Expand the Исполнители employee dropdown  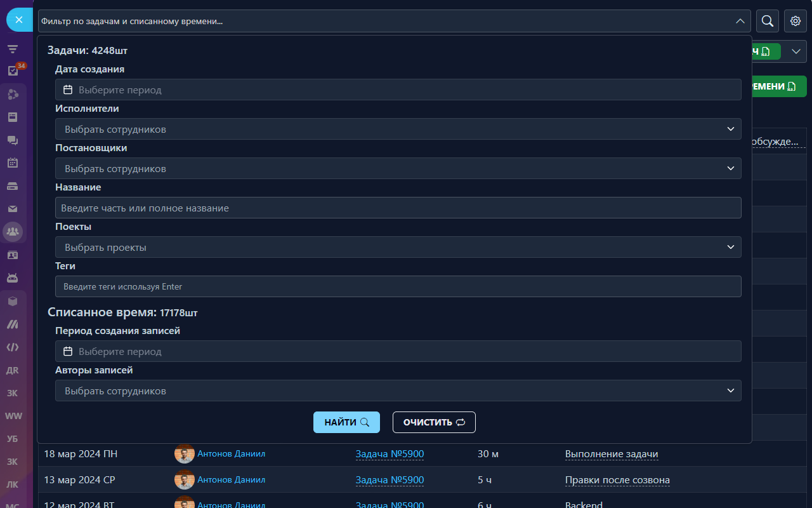pyautogui.click(x=398, y=129)
